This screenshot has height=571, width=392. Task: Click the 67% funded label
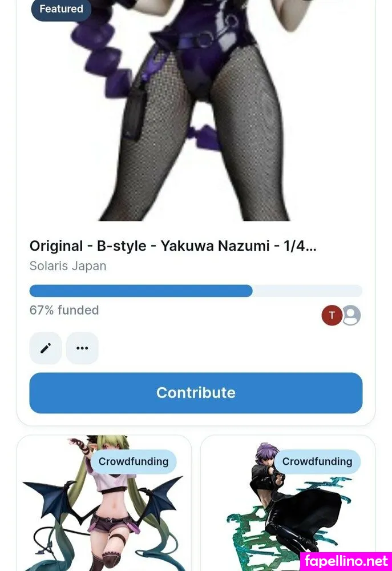point(64,310)
